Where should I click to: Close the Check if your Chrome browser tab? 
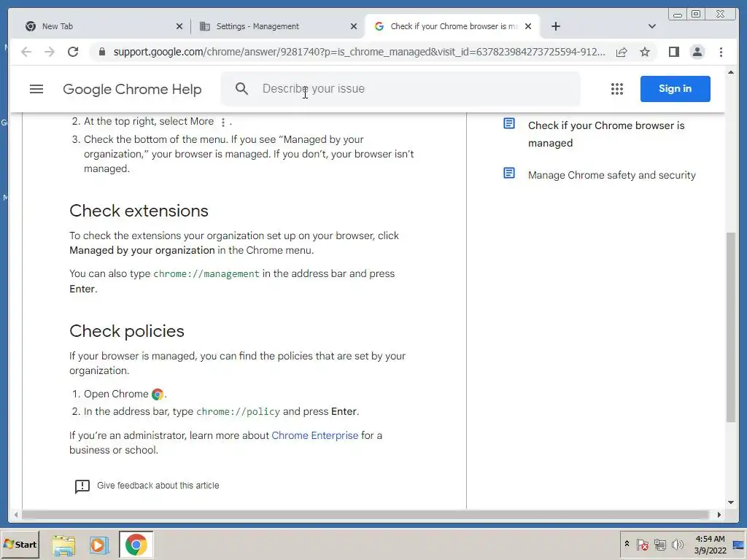point(528,26)
